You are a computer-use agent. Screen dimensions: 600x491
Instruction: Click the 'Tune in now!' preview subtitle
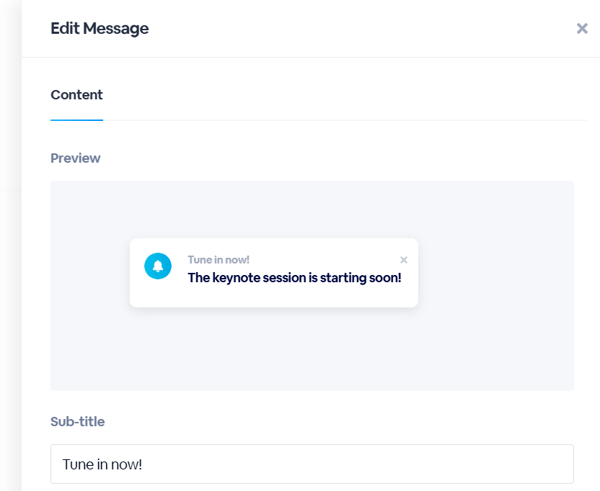[x=218, y=260]
